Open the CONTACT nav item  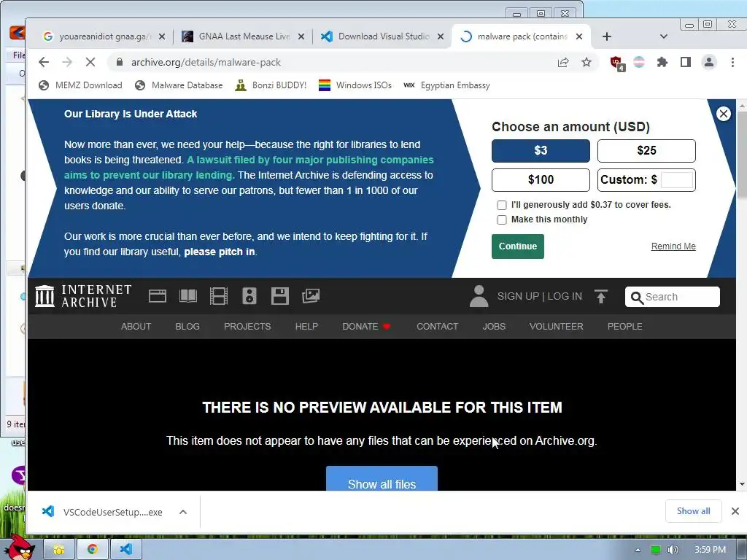(x=438, y=327)
